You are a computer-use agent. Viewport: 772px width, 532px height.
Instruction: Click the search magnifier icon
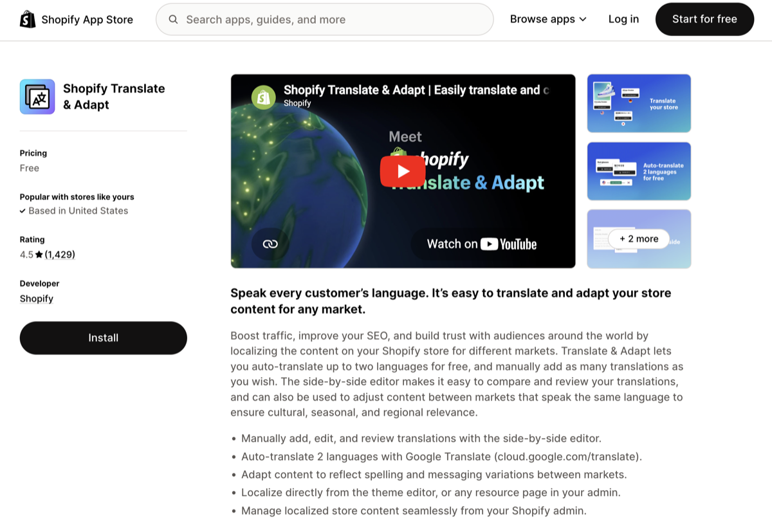click(173, 19)
